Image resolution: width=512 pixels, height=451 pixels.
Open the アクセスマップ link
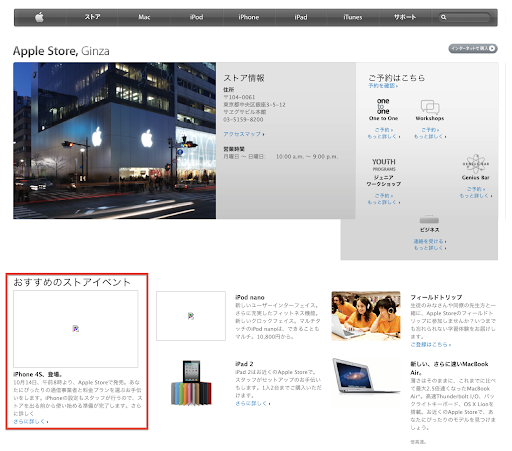244,134
